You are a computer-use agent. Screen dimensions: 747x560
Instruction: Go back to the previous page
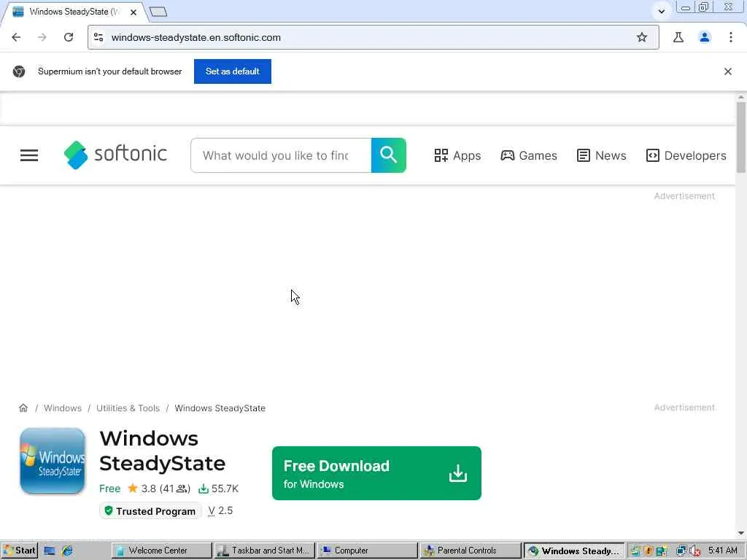pyautogui.click(x=16, y=37)
